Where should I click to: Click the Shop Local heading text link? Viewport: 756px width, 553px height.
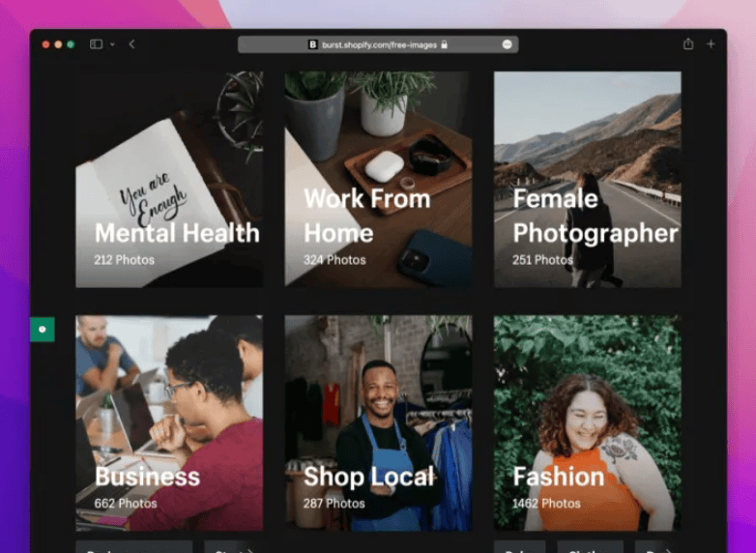[366, 477]
